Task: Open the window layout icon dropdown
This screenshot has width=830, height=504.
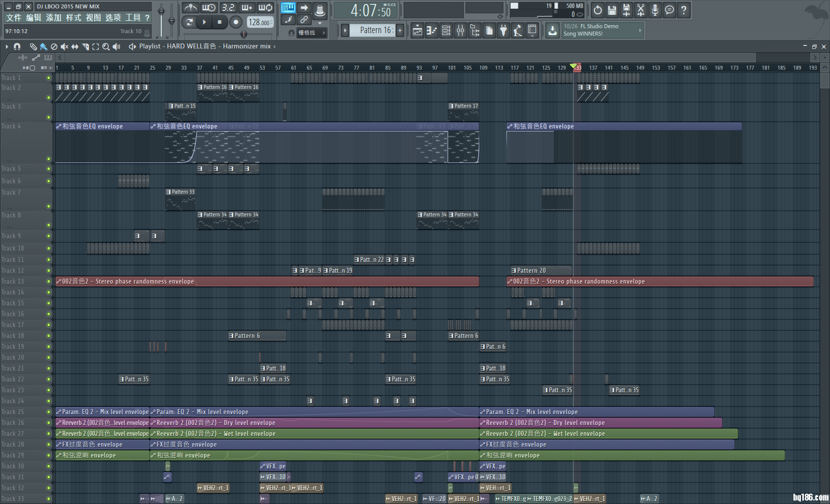Action: 532,31
